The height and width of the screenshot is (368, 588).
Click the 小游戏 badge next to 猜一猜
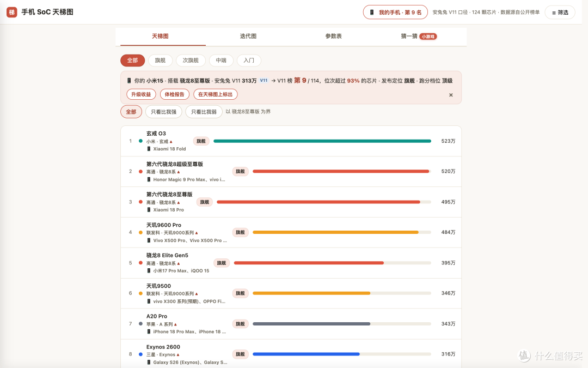pyautogui.click(x=428, y=37)
